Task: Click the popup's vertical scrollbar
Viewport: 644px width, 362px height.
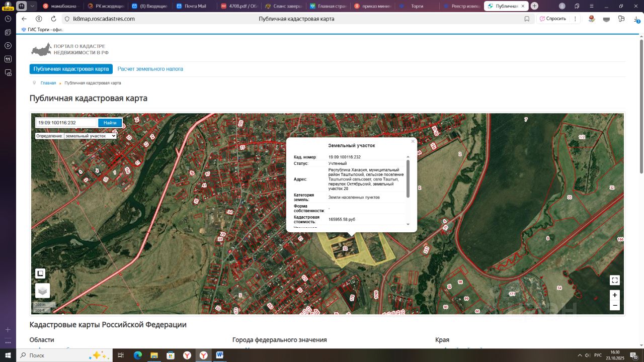Action: pos(408,179)
